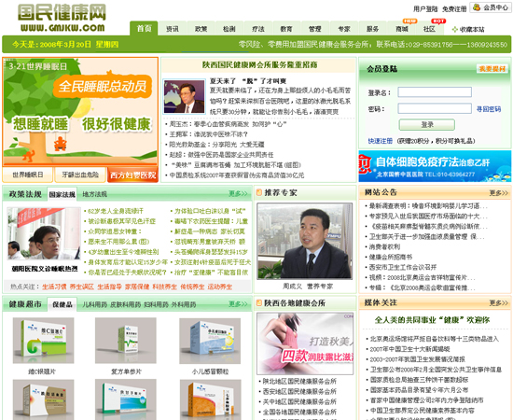513x420 pixels.
Task: Click the 朝阳医院义诊睡眠热烈 photo
Action: click(44, 233)
